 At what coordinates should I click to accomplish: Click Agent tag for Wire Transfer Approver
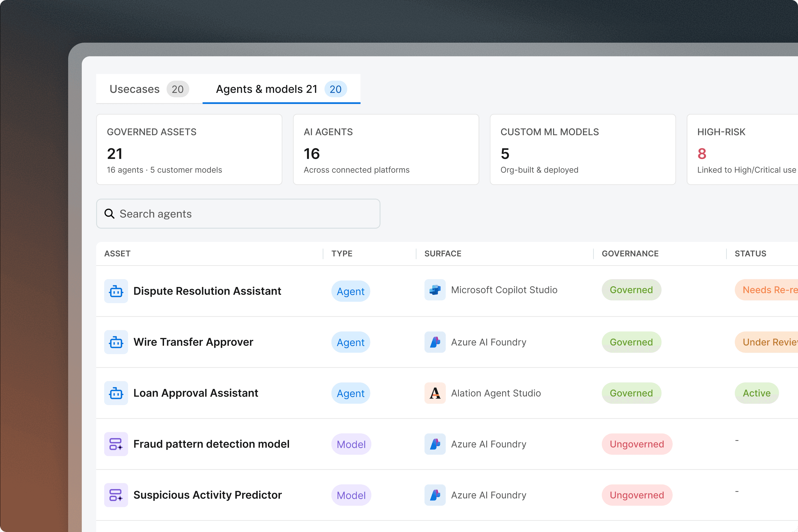point(351,342)
